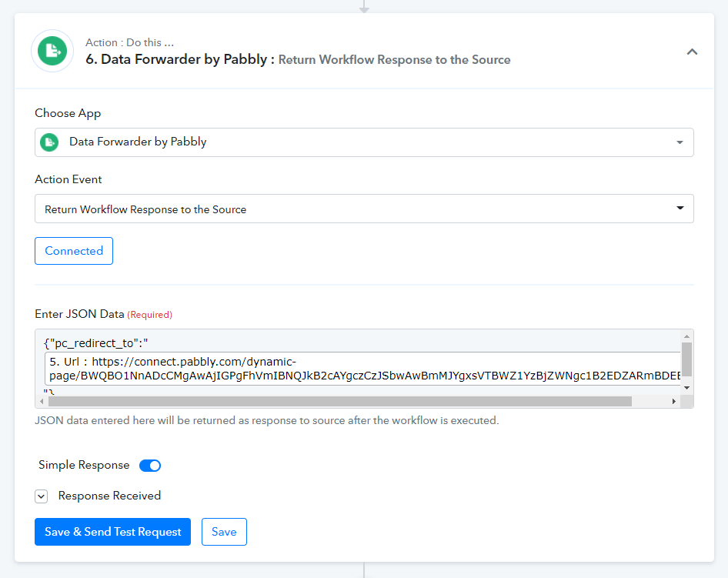
Task: Expand the Response Received section
Action: (42, 496)
